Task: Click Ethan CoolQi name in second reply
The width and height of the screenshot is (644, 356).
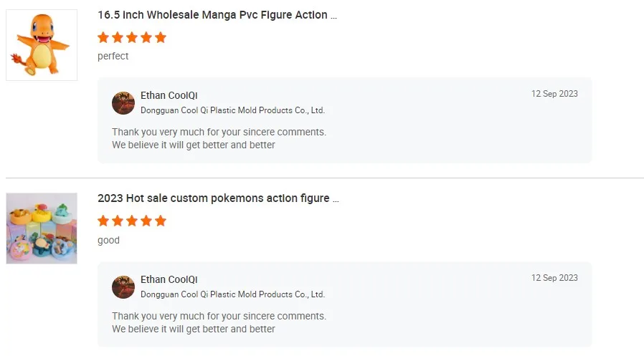Action: 169,280
